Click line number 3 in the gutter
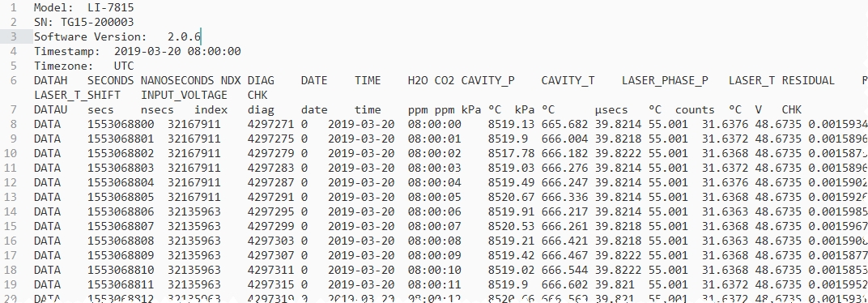The image size is (868, 303). point(13,37)
